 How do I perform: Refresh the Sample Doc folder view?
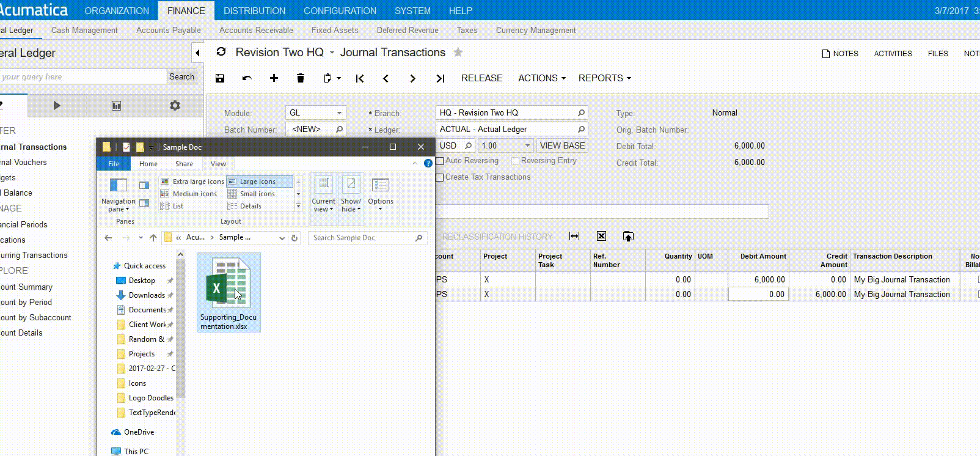294,238
